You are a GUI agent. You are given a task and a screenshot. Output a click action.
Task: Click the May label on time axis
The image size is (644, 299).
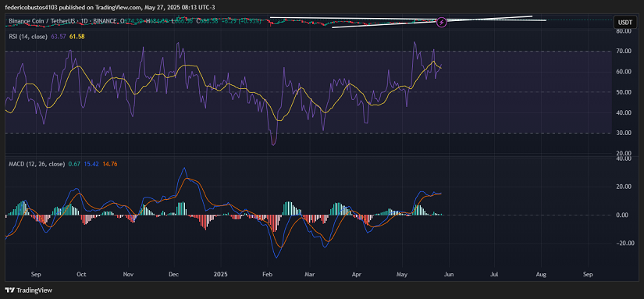[x=403, y=274]
